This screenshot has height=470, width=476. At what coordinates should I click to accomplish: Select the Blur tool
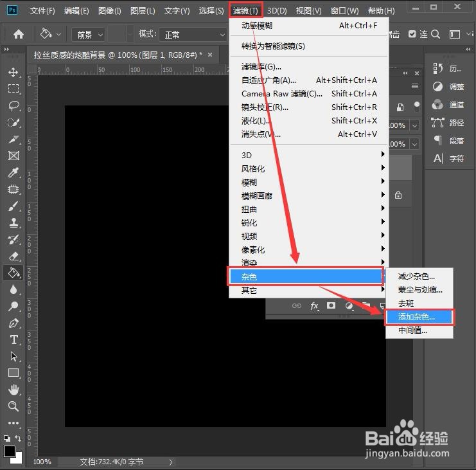pyautogui.click(x=13, y=289)
